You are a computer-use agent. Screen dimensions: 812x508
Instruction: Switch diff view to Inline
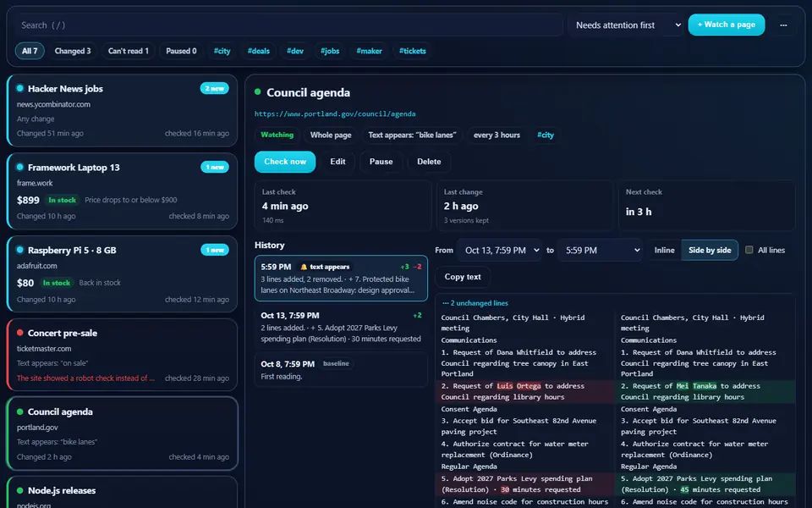[x=665, y=250]
